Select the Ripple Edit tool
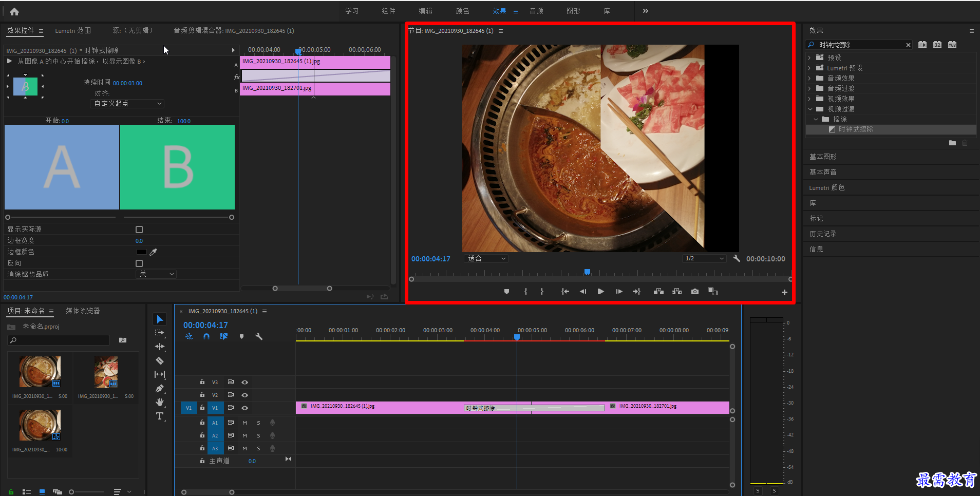980x496 pixels. [160, 347]
